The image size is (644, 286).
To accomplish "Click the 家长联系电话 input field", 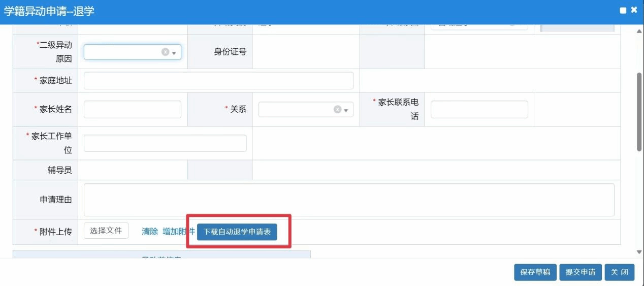I will click(479, 109).
